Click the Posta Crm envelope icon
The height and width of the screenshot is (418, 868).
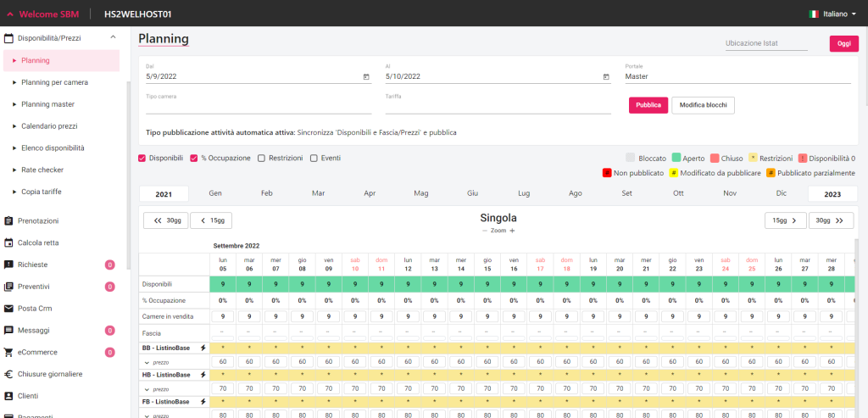coord(8,309)
